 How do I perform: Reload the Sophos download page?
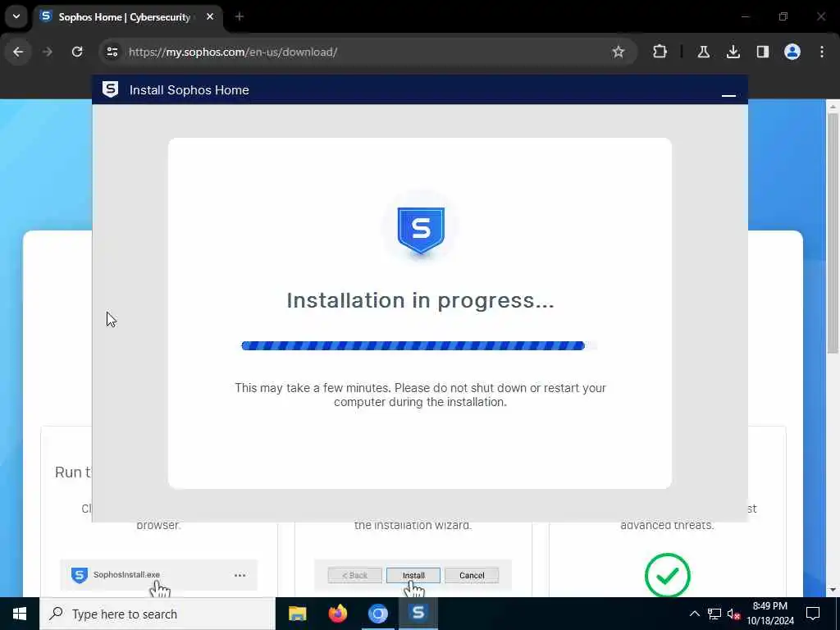pyautogui.click(x=77, y=52)
